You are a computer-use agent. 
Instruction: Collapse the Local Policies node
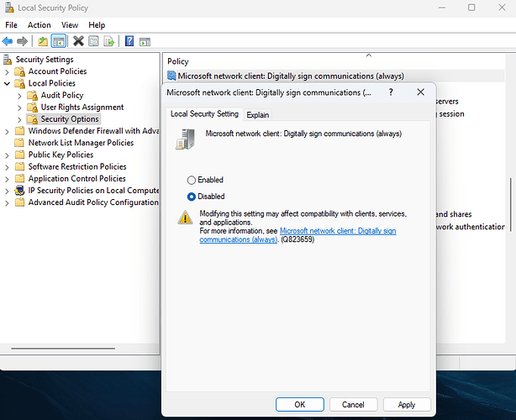click(7, 83)
